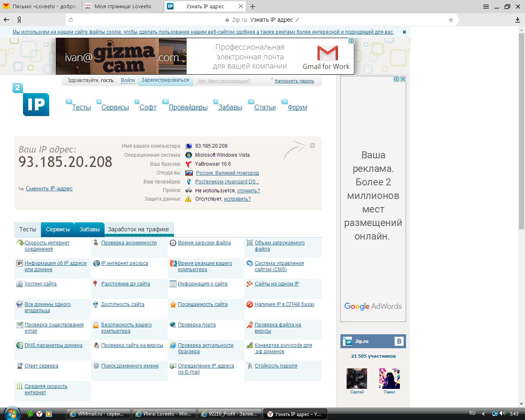Switch to 'WMmail.ru' taskbar window
The image size is (525, 420).
pyautogui.click(x=98, y=414)
